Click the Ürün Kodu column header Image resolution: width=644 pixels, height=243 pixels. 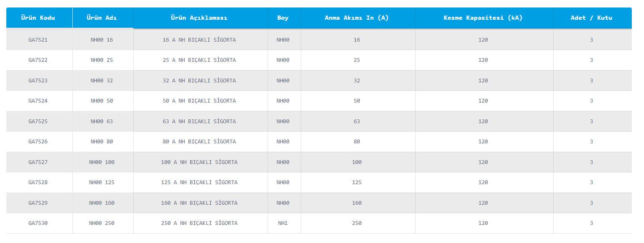tap(38, 18)
